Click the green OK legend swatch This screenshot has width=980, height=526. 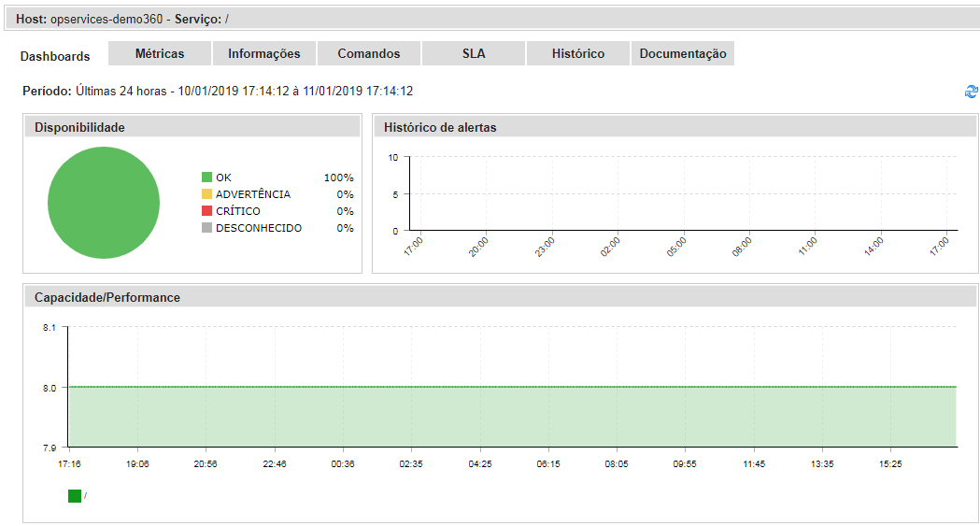[206, 178]
